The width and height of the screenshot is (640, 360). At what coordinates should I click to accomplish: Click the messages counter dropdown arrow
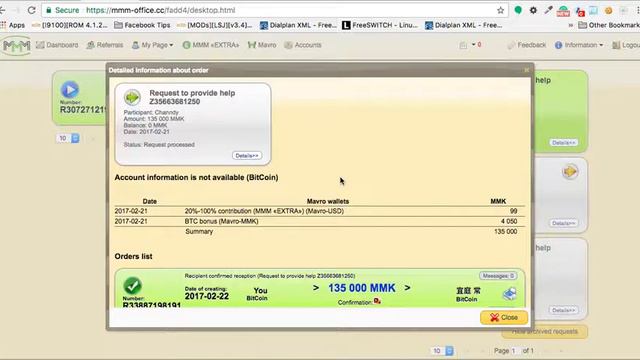coord(474,44)
